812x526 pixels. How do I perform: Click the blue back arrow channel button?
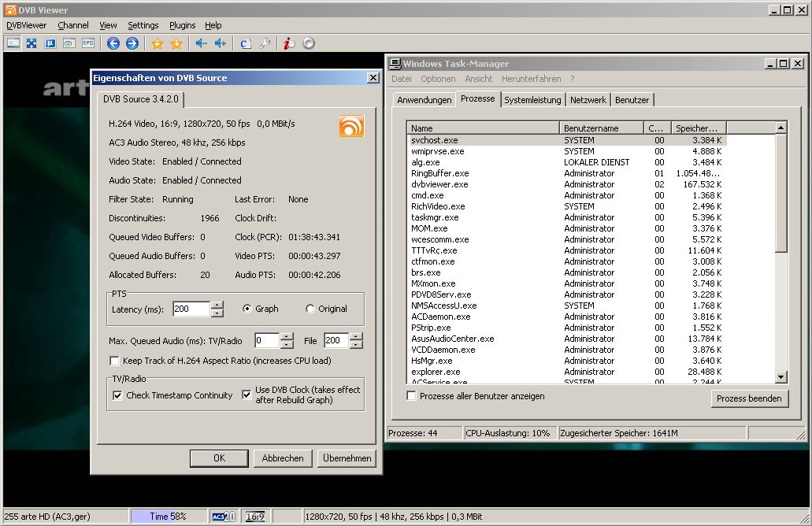tap(113, 44)
